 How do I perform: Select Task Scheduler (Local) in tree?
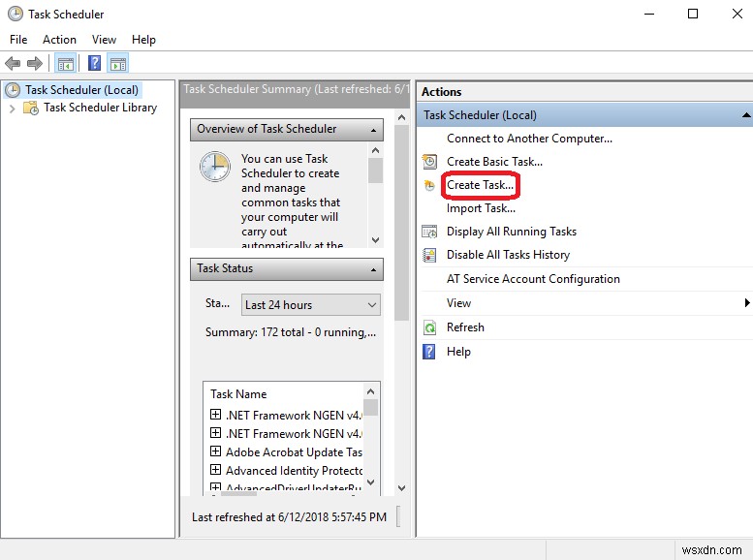(x=81, y=90)
